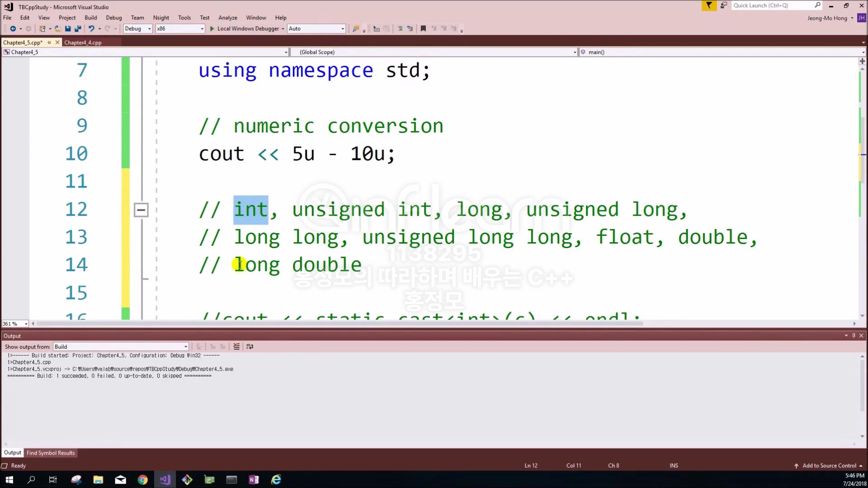Click the Navigate Backward arrow icon
Image resolution: width=868 pixels, height=488 pixels.
pyautogui.click(x=13, y=28)
